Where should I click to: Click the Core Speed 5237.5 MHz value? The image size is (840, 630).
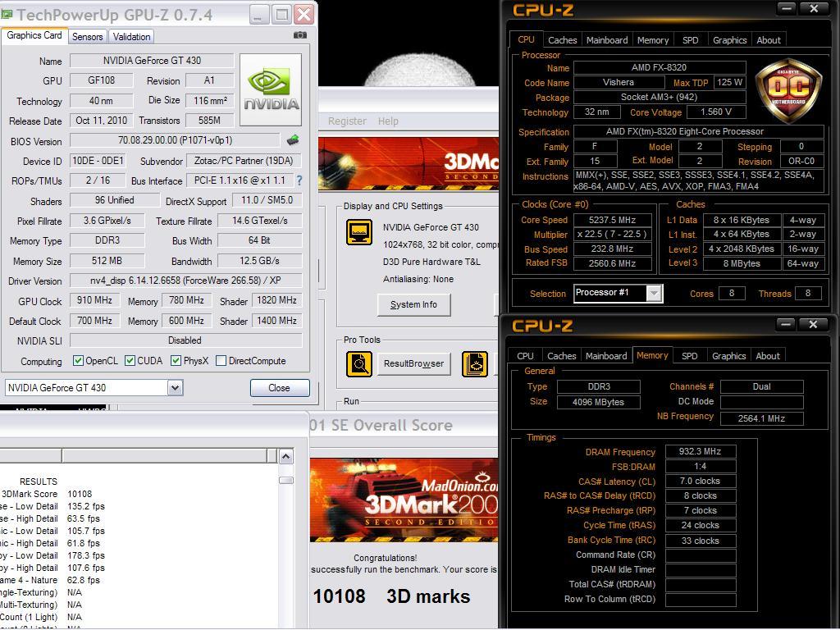pyautogui.click(x=612, y=220)
